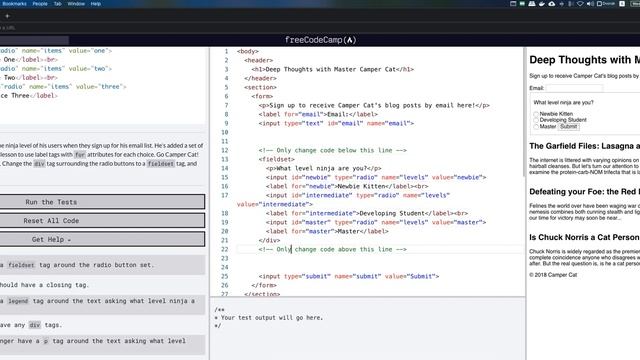Click the 'Only change code below this line' comment
Screen dimensions: 640x360
(x=333, y=150)
